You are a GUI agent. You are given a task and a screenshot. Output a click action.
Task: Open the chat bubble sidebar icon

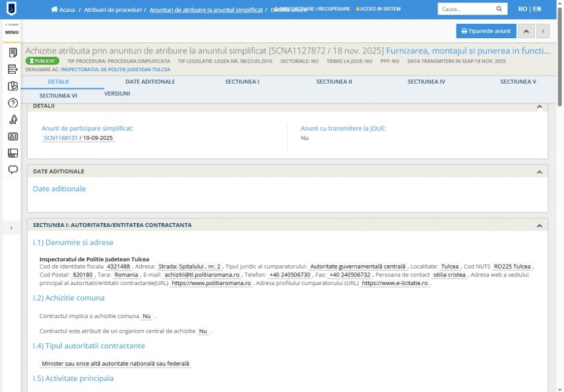tap(13, 170)
